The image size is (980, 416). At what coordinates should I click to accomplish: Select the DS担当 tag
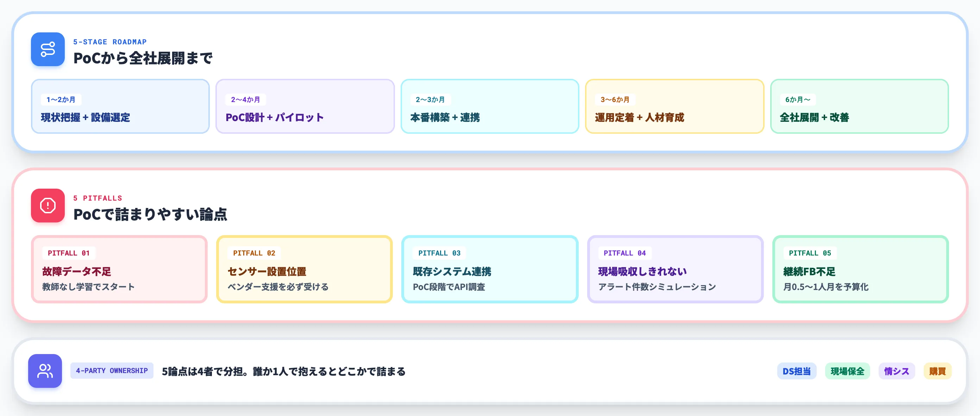[x=797, y=371]
